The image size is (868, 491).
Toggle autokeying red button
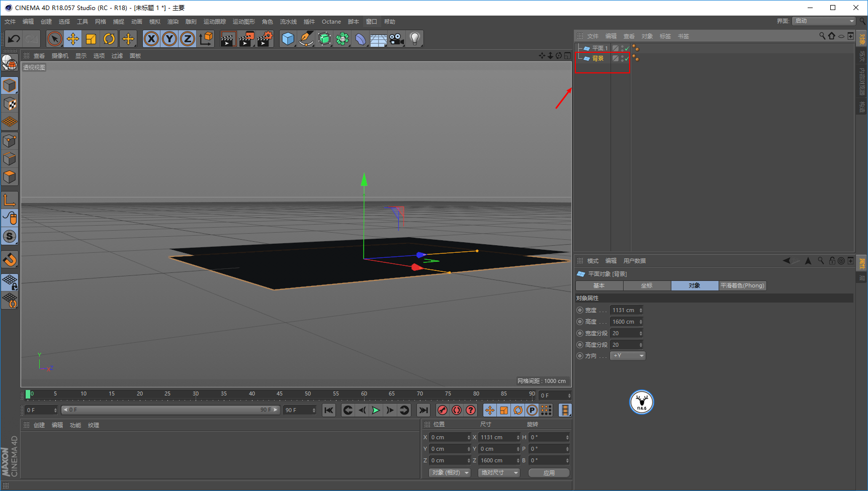point(457,410)
